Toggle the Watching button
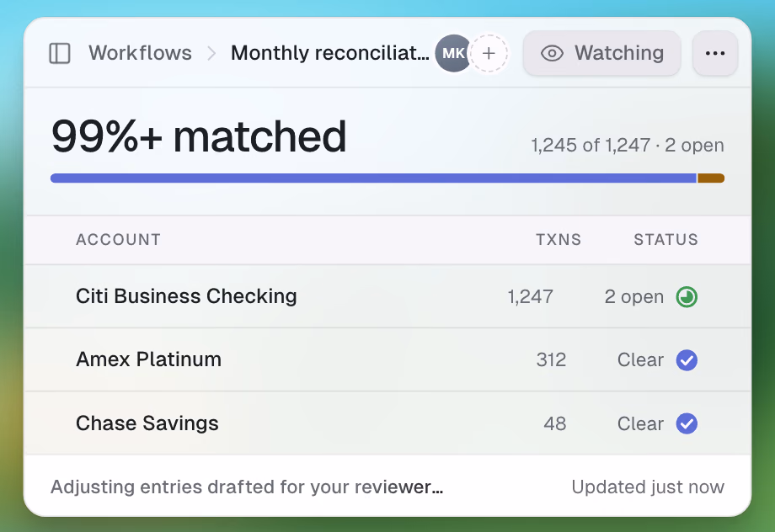Image resolution: width=775 pixels, height=532 pixels. (x=602, y=53)
